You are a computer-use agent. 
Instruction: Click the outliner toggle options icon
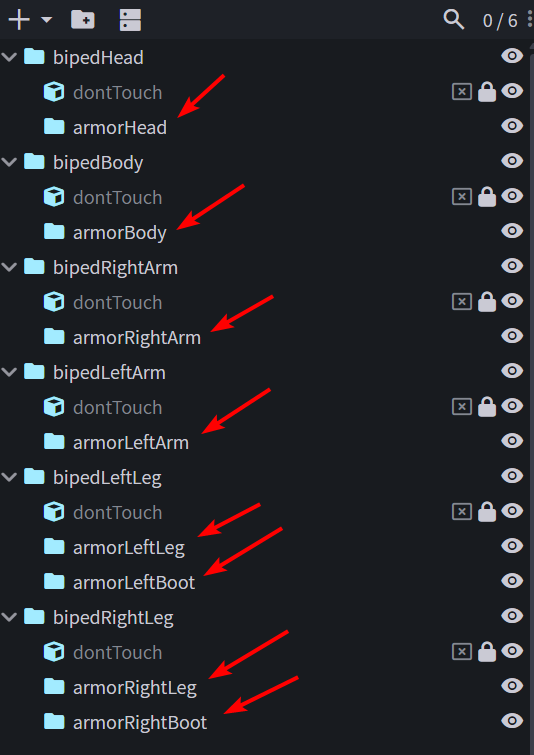click(x=130, y=20)
